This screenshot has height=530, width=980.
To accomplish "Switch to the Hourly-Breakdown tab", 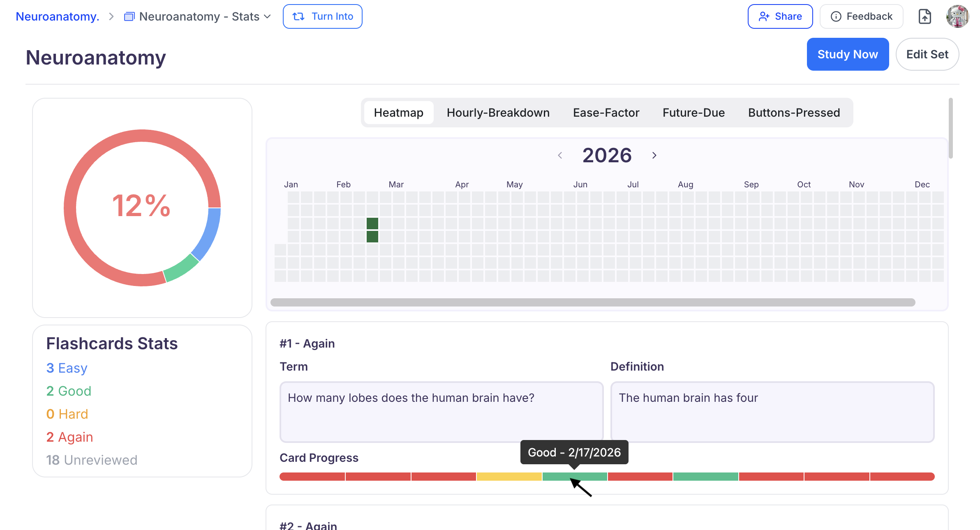I will click(x=498, y=112).
